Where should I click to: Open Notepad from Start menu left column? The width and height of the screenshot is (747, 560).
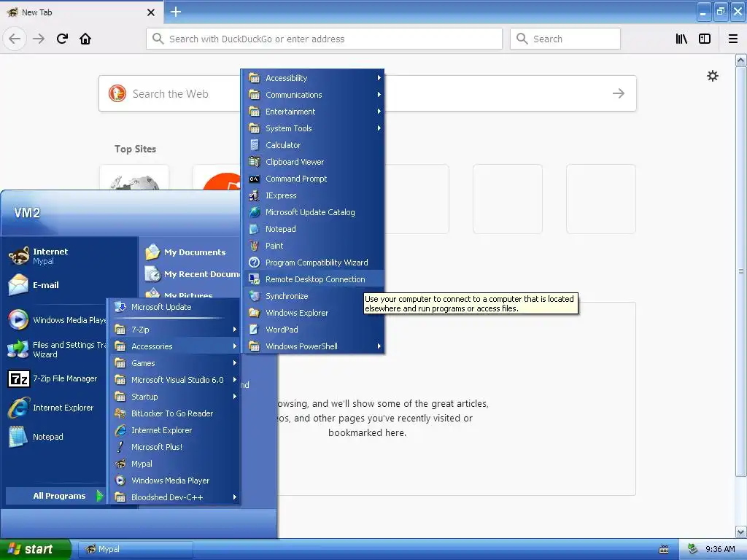(56, 437)
